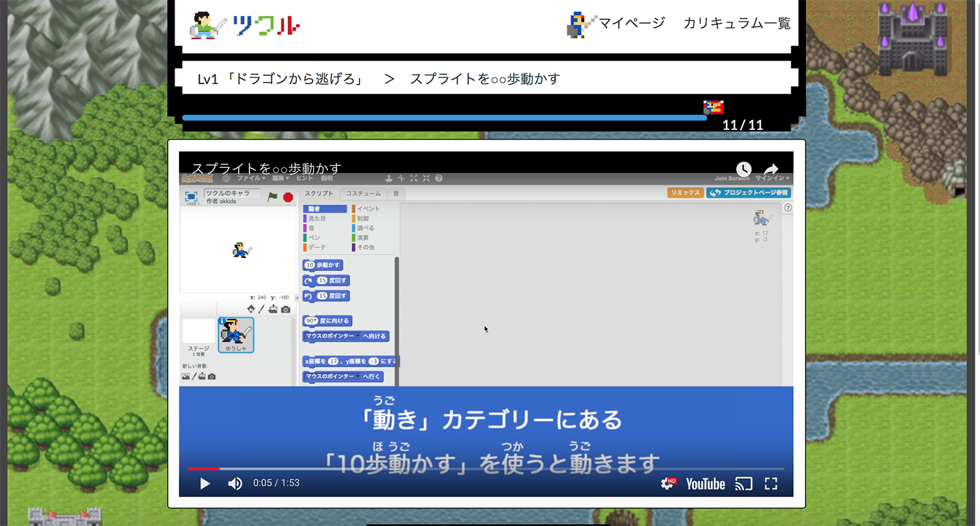Open the video share arrow icon
The height and width of the screenshot is (526, 980).
click(771, 169)
